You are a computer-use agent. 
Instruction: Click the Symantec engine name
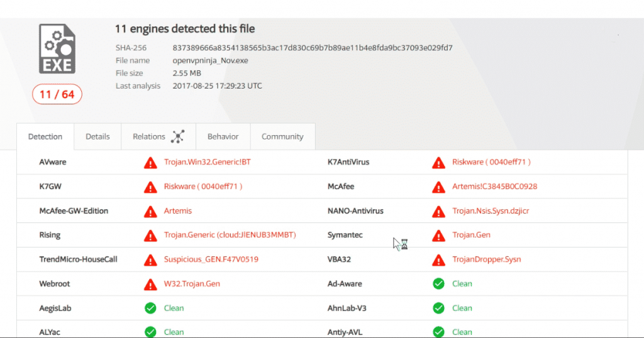(345, 234)
